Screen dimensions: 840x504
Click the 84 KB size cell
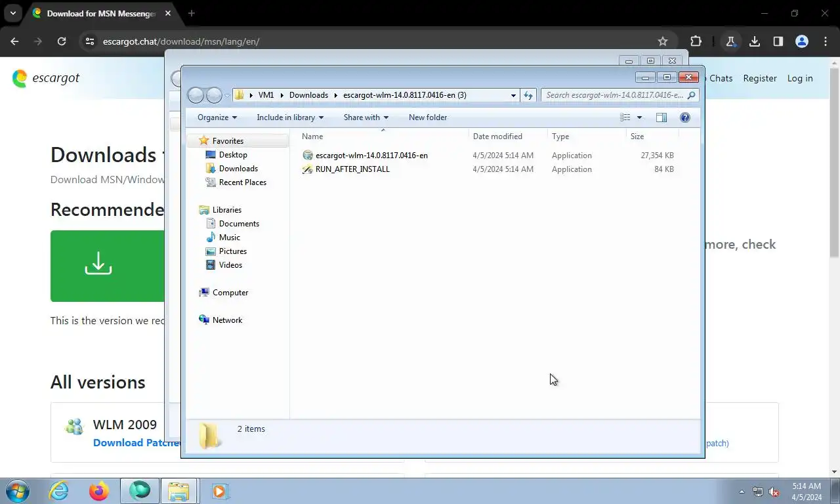(x=664, y=169)
